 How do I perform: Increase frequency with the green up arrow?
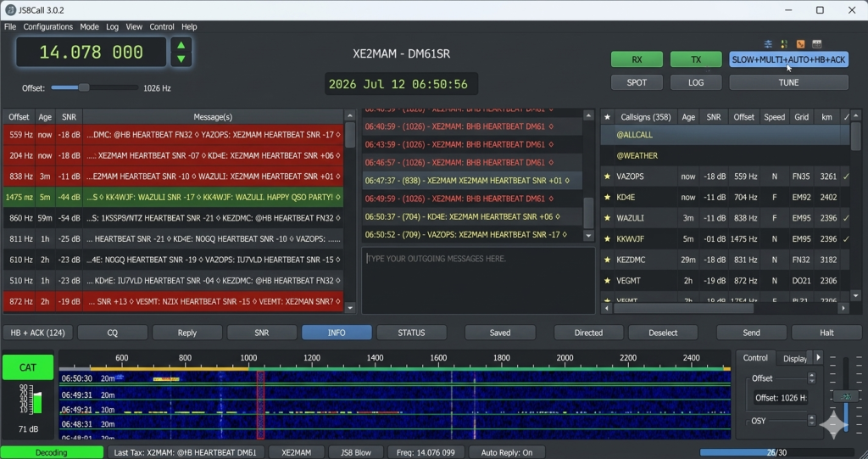[181, 46]
